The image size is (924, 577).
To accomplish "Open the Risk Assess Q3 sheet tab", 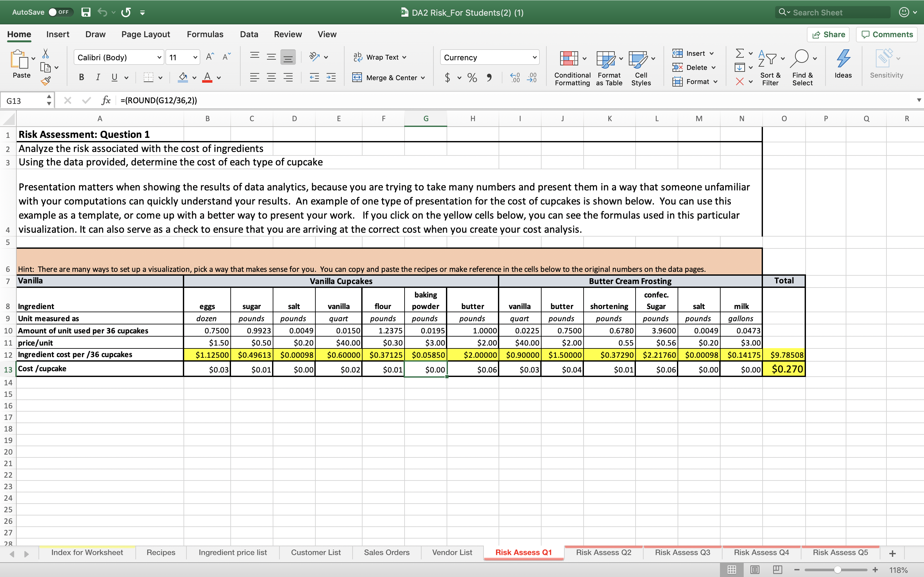I will coord(682,552).
